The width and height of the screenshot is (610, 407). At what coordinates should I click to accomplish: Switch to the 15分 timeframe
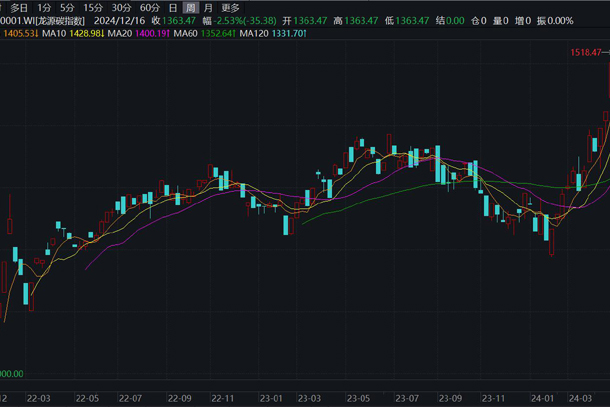[93, 7]
